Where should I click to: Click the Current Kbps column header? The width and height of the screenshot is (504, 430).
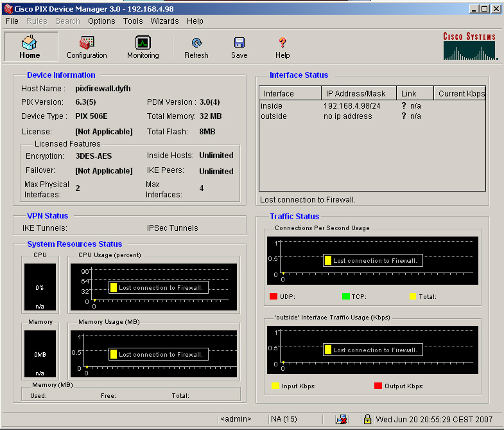point(461,94)
